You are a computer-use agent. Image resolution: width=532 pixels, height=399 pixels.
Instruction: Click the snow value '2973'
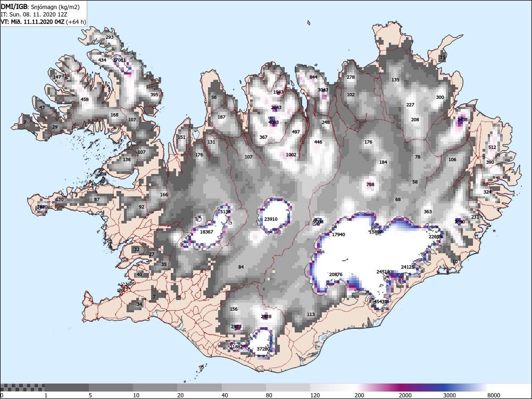click(x=236, y=327)
